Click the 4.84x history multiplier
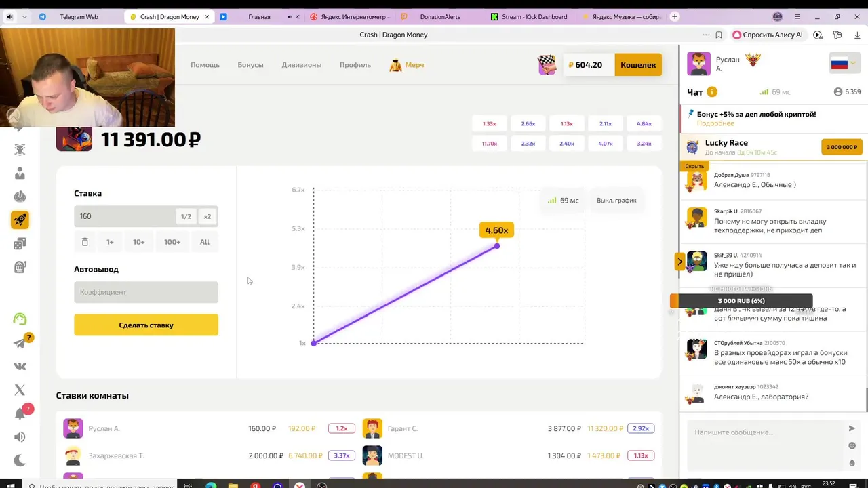The width and height of the screenshot is (868, 488). pos(644,124)
